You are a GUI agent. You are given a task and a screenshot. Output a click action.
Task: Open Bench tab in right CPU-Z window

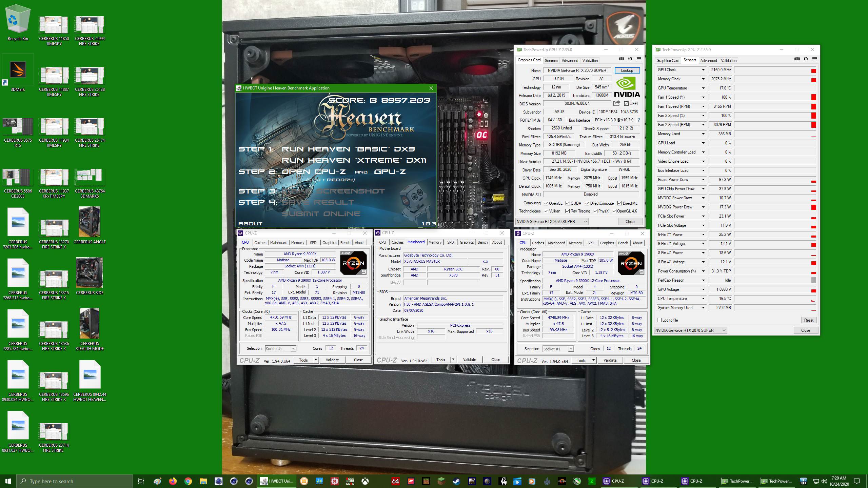623,243
